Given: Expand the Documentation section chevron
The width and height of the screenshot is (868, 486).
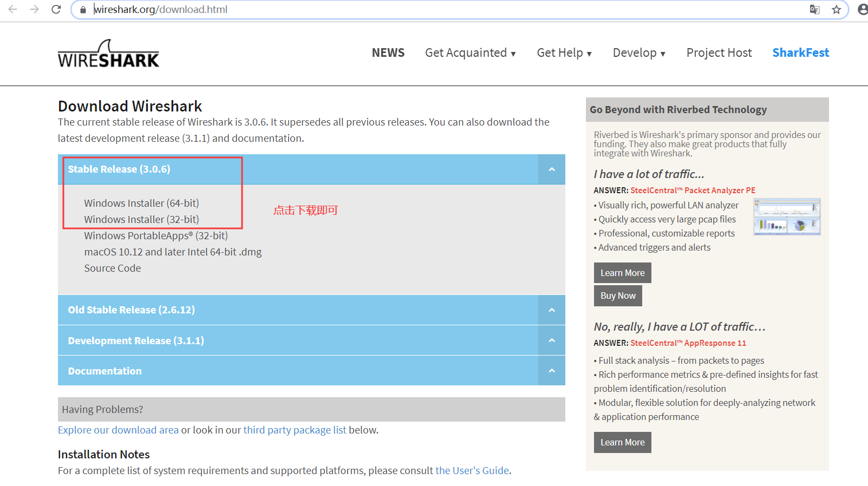Looking at the screenshot, I should [552, 371].
